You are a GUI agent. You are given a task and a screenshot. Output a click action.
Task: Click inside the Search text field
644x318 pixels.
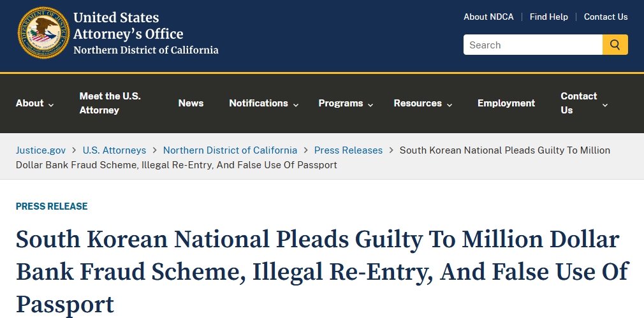[533, 45]
